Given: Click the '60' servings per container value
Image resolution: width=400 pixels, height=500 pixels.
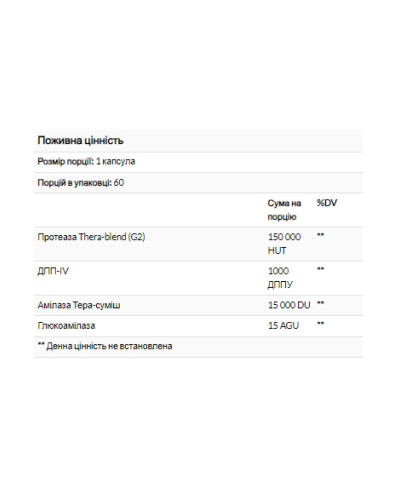Looking at the screenshot, I should (x=119, y=183).
